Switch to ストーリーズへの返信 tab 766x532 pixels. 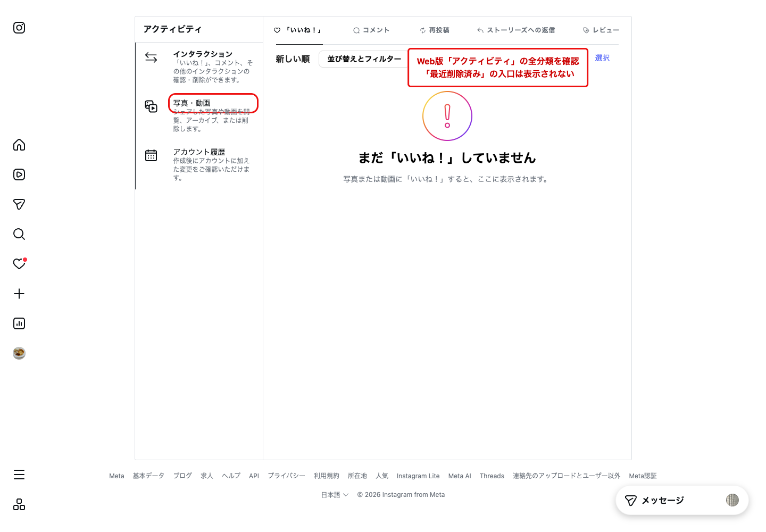click(516, 30)
